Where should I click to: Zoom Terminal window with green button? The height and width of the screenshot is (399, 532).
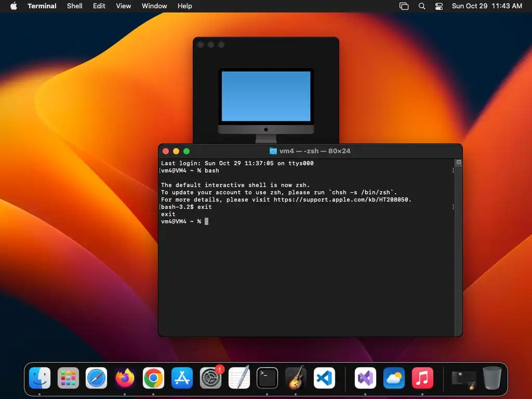187,151
